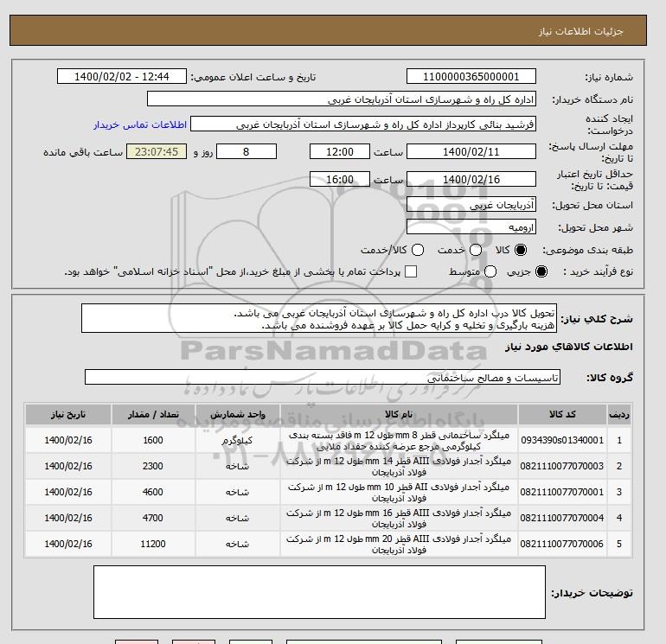666x644 pixels.
Task: Toggle Islamic treasury bonds payment checkbox
Action: (x=411, y=271)
